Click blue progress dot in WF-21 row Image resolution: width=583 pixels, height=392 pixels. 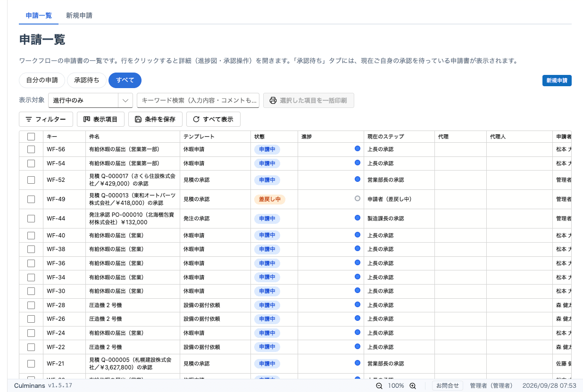[x=358, y=363]
